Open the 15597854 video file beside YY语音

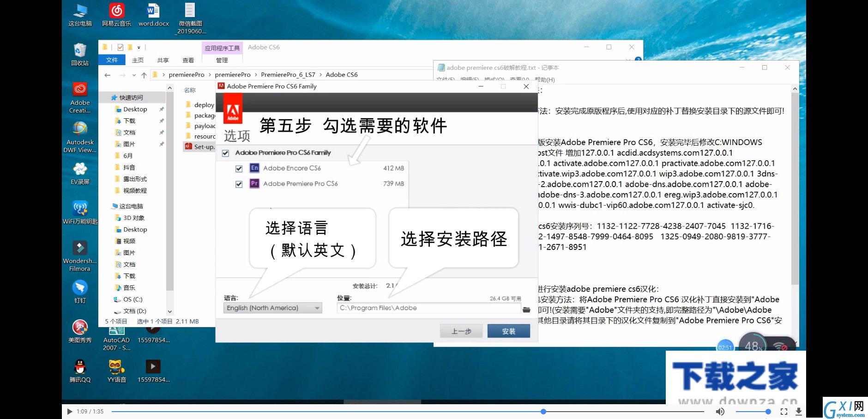(x=153, y=371)
